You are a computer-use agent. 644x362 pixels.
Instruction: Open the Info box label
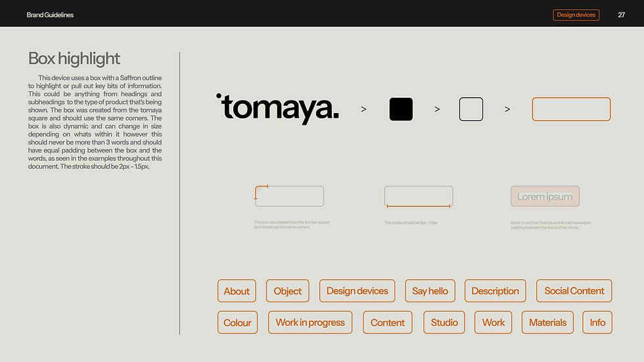(597, 323)
